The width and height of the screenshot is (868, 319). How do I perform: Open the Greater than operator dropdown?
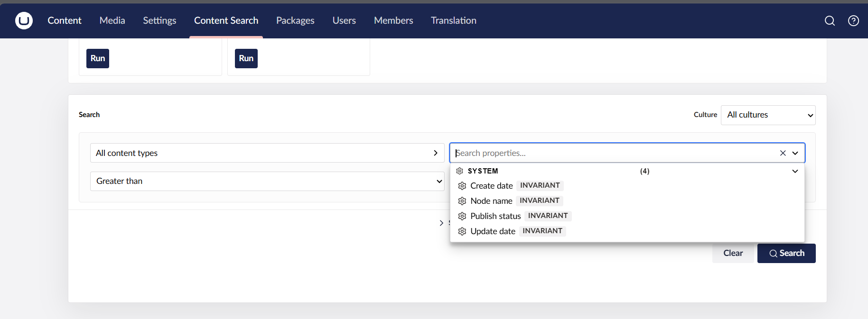[x=267, y=181]
